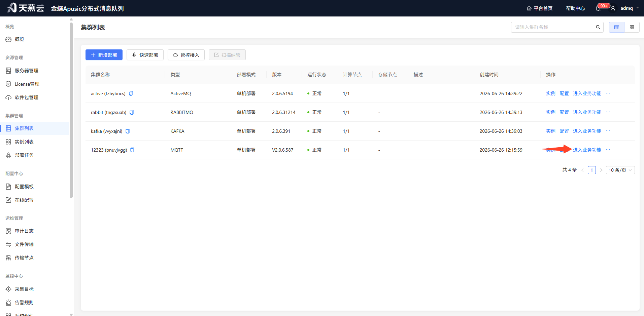
Task: Click the search magnifier icon
Action: [598, 27]
